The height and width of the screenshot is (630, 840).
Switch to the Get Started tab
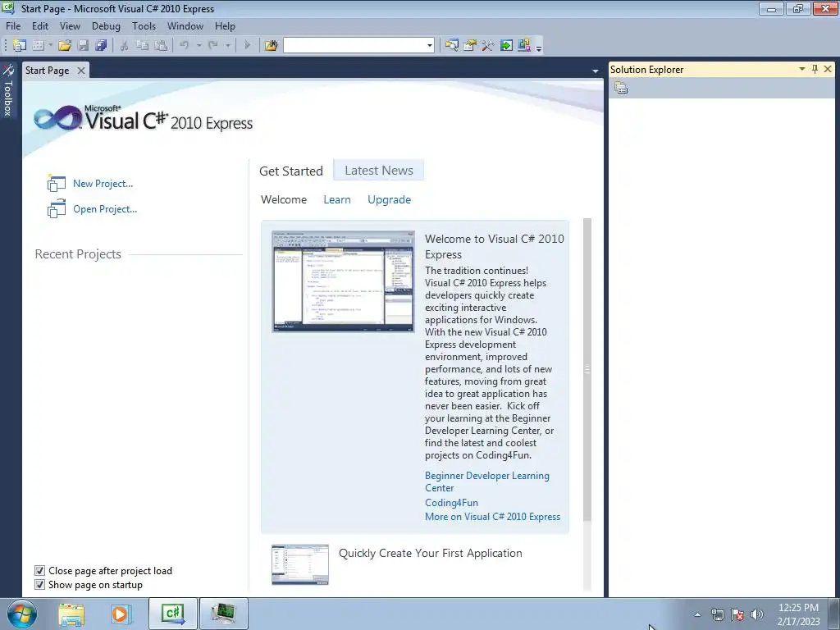pyautogui.click(x=291, y=171)
